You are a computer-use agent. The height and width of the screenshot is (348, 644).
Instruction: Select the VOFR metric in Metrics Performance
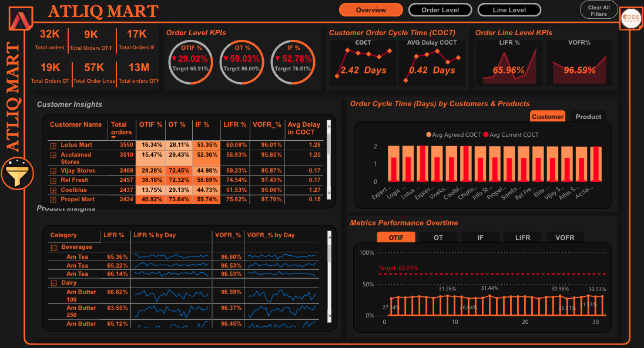coord(565,238)
